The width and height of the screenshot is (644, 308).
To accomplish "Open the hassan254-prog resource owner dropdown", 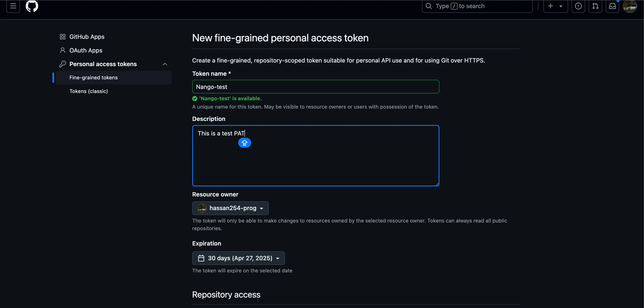I will pyautogui.click(x=230, y=208).
